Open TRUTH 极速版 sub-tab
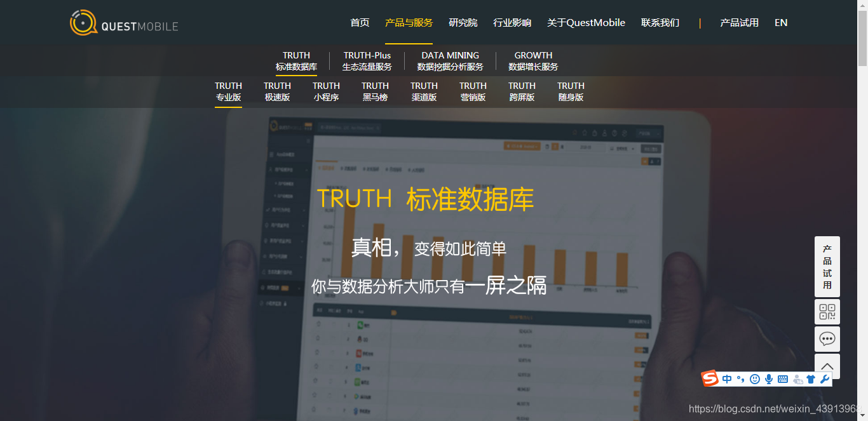Viewport: 868px width, 421px height. (x=277, y=91)
